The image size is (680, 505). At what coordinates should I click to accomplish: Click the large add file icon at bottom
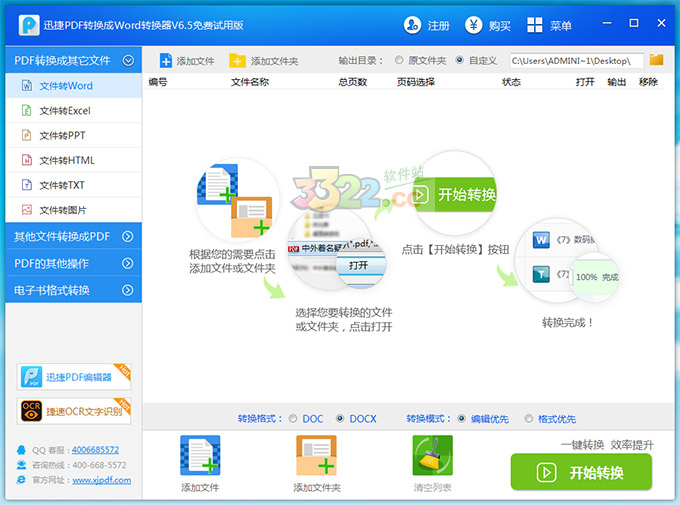[200, 456]
